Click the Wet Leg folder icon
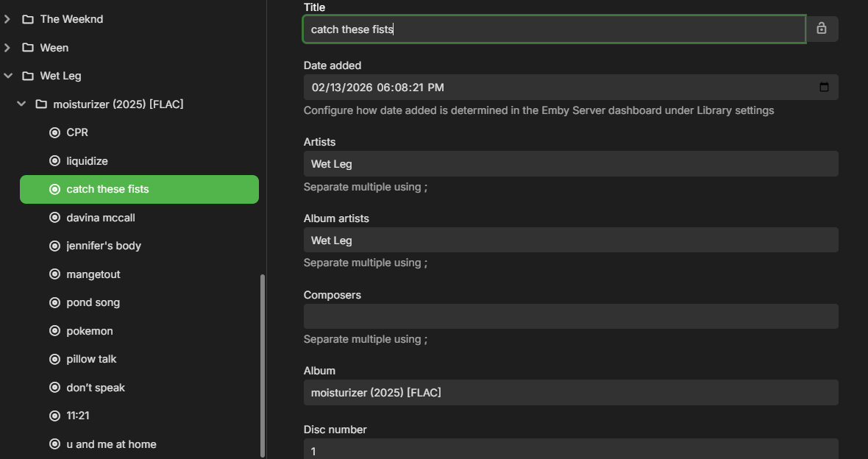The image size is (868, 459). click(x=28, y=76)
